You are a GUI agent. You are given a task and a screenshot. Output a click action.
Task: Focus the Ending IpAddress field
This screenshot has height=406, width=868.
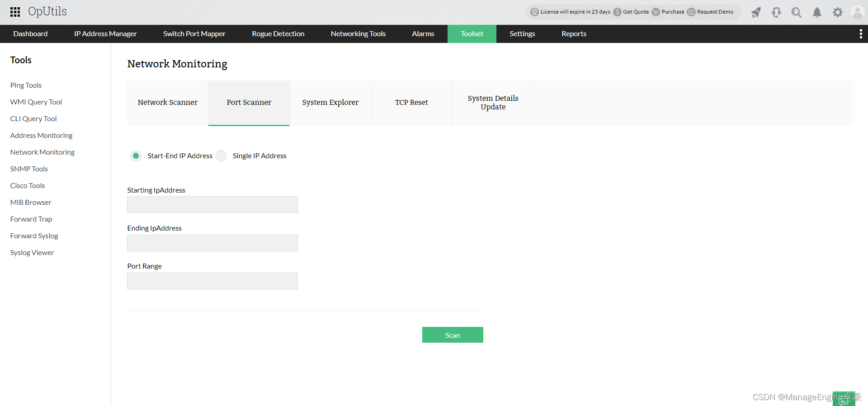(212, 243)
